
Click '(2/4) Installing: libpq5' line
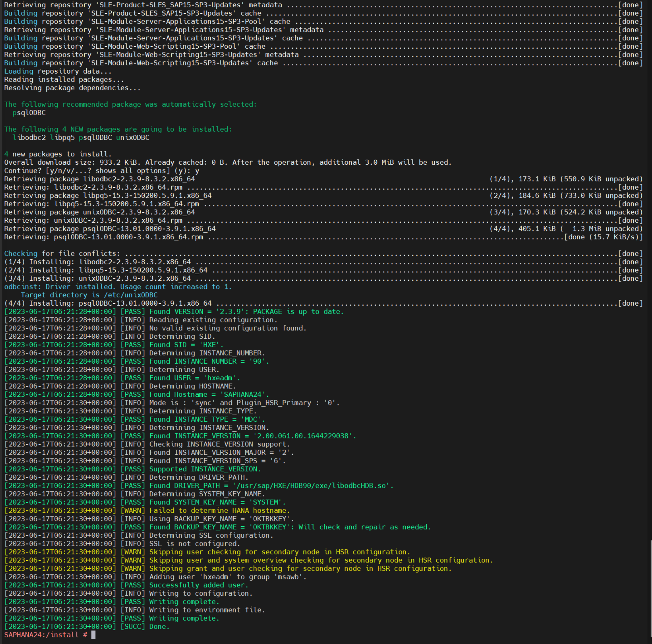point(323,270)
